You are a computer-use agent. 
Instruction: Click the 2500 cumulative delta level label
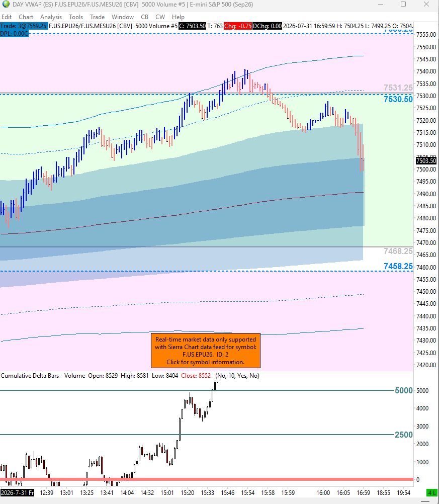point(404,435)
